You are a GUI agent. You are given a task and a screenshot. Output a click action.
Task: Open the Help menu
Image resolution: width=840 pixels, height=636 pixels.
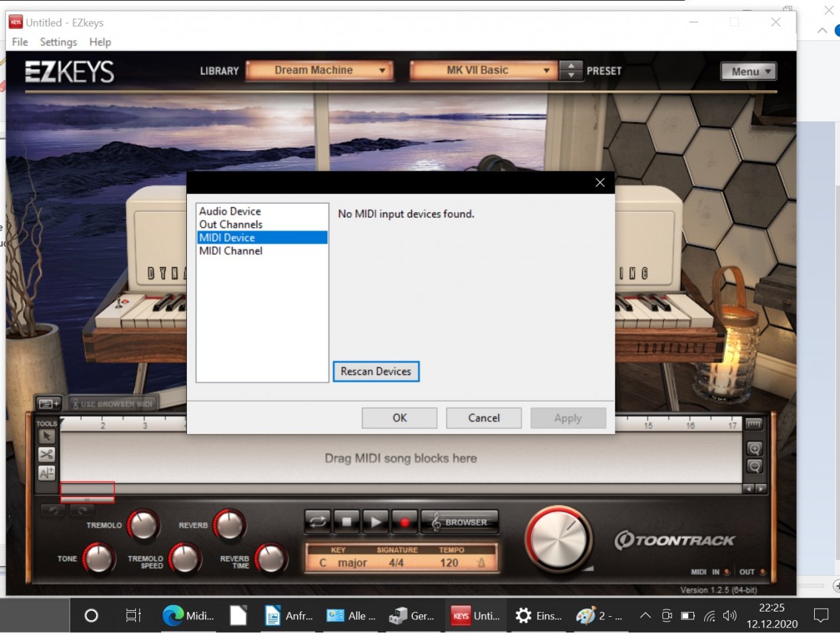click(x=100, y=42)
